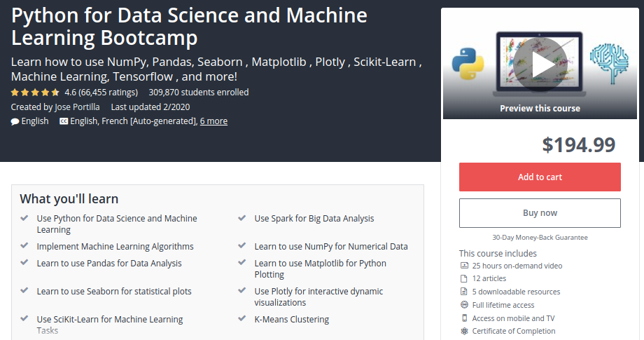Screen dimensions: 644x340
Task: Click checkmark beside Learn to use Matplotlib
Action: tap(242, 262)
